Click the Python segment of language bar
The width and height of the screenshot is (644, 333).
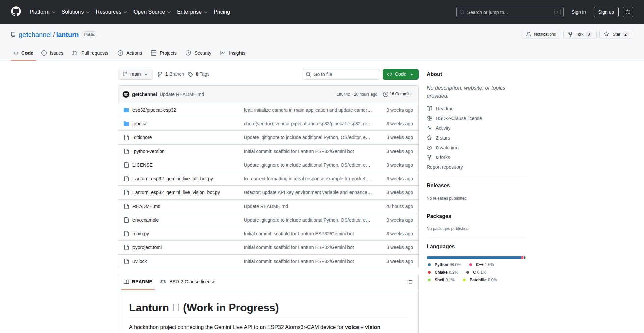pyautogui.click(x=474, y=258)
